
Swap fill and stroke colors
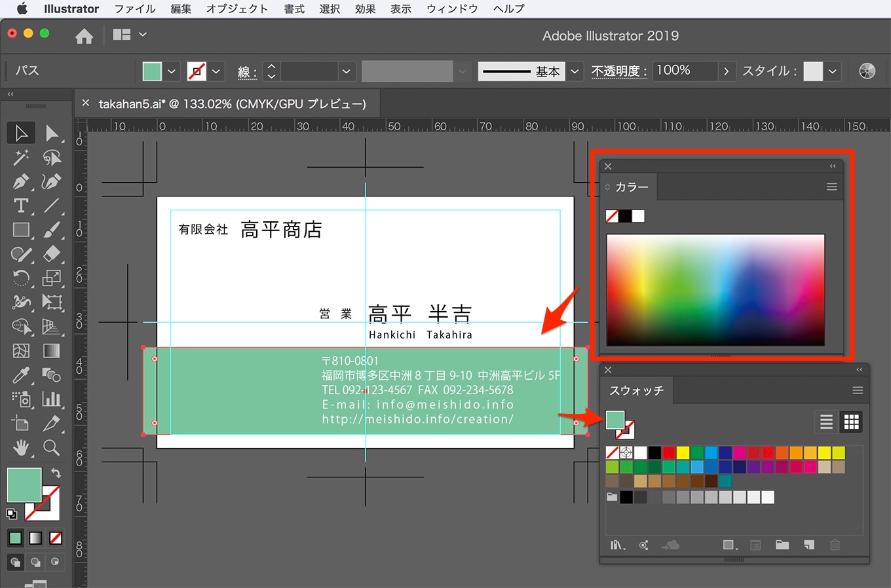56,473
